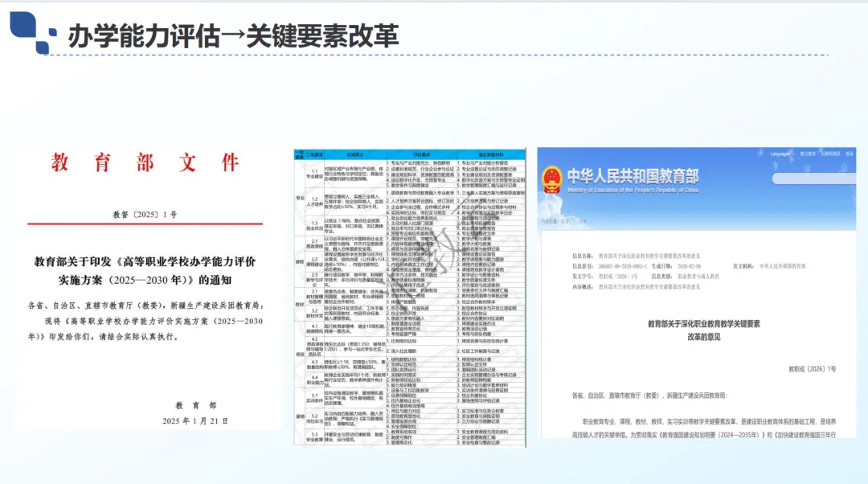Viewport: 868px width, 484px height.
Task: Click the 发文机构 value 中华人民共和国教育部
Action: (782, 266)
